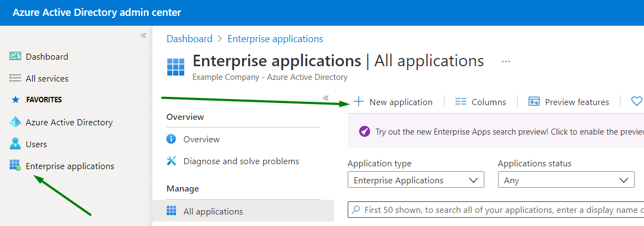
Task: Click the Dashboard chart icon in sidebar
Action: 15,56
